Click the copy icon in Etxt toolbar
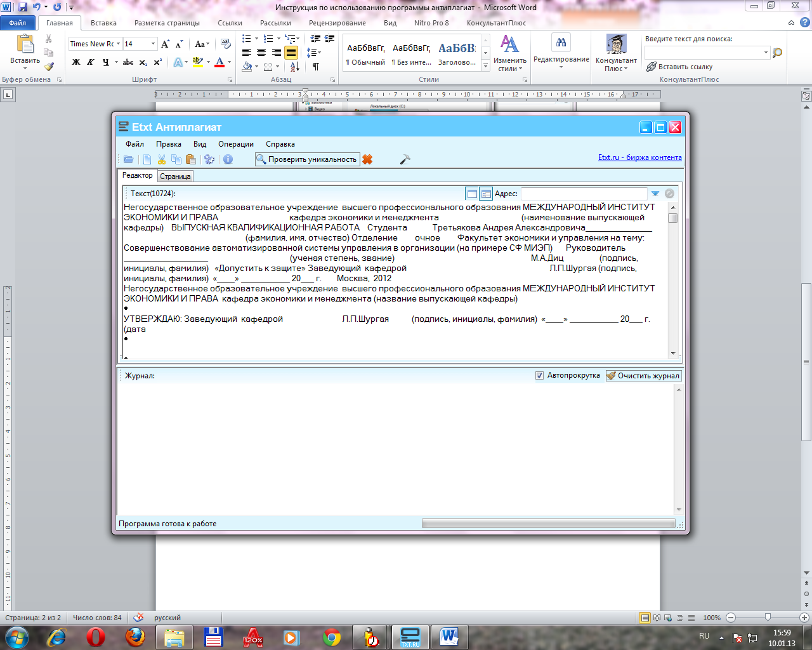The height and width of the screenshot is (650, 812). 176,159
